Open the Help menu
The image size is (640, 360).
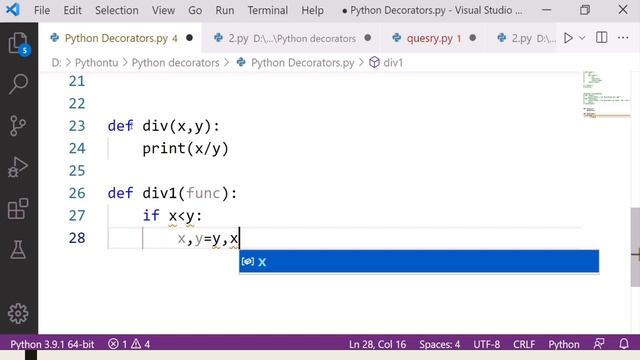click(x=312, y=10)
